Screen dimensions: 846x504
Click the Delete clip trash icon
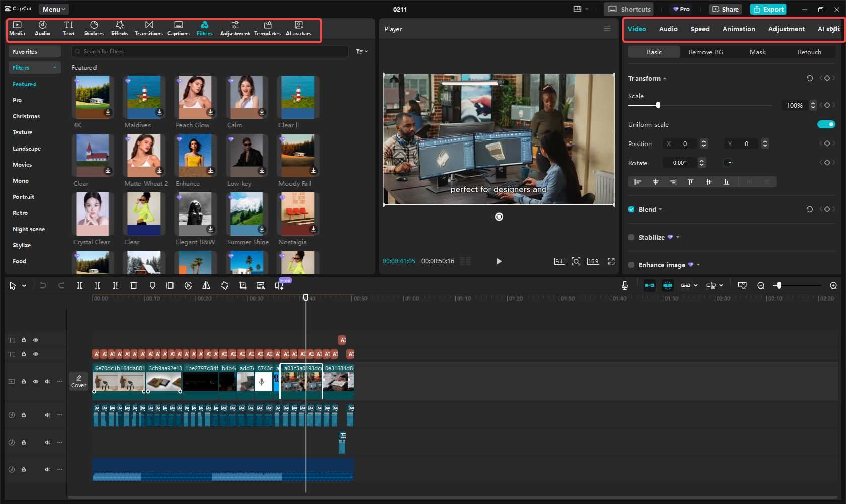click(x=134, y=285)
